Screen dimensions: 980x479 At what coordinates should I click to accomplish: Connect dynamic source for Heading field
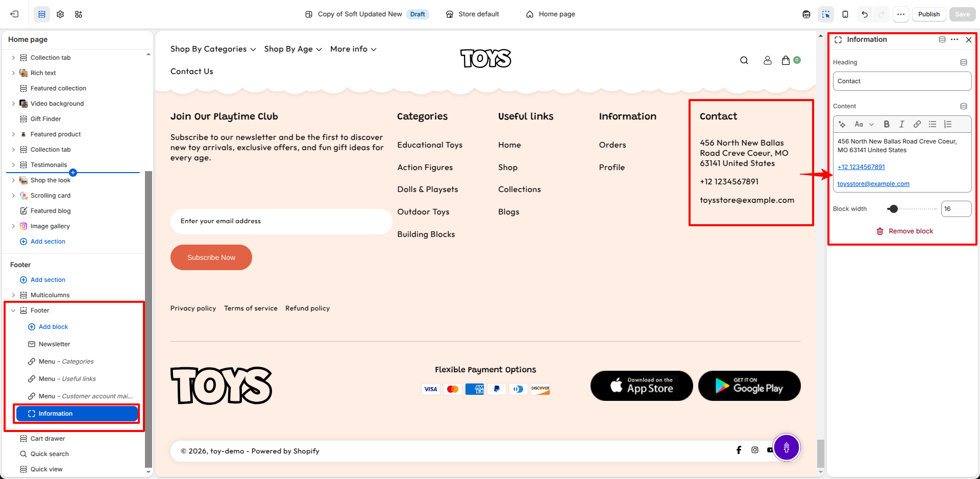[x=964, y=62]
